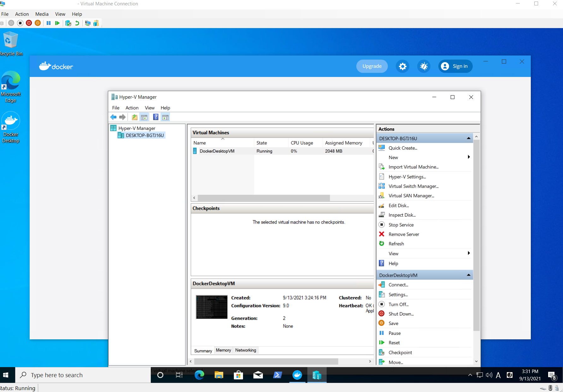Switch to the Memory tab
Image resolution: width=563 pixels, height=392 pixels.
pos(223,350)
